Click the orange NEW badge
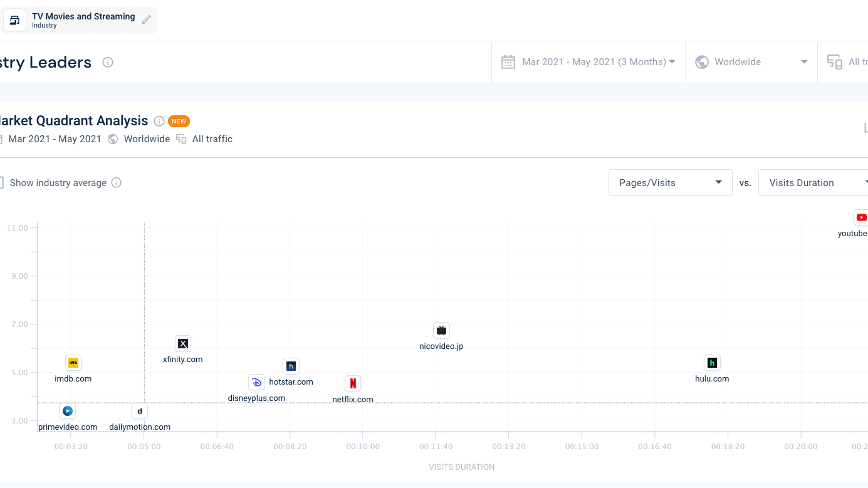Image resolution: width=868 pixels, height=488 pixels. coord(179,121)
